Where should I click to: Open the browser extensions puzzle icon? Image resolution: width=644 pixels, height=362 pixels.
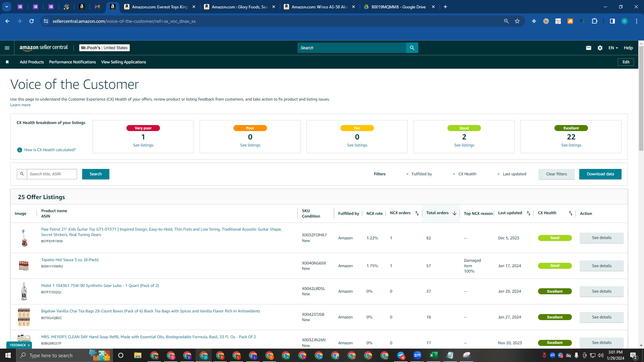pyautogui.click(x=594, y=21)
